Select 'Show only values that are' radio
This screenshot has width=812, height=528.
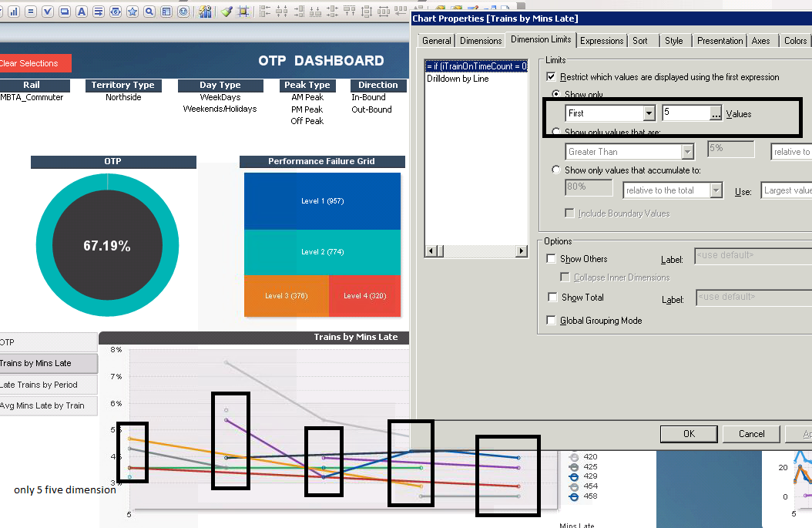click(x=556, y=132)
